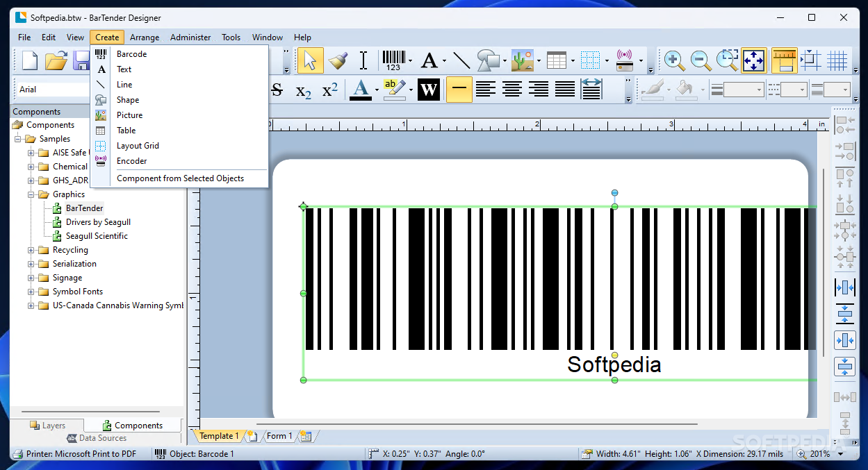This screenshot has width=868, height=470.
Task: Click zoom to selection magnifier icon
Action: point(728,60)
